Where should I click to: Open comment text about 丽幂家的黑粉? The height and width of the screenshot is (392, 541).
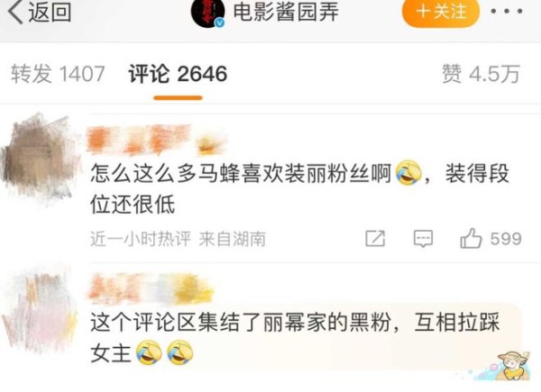tap(295, 338)
